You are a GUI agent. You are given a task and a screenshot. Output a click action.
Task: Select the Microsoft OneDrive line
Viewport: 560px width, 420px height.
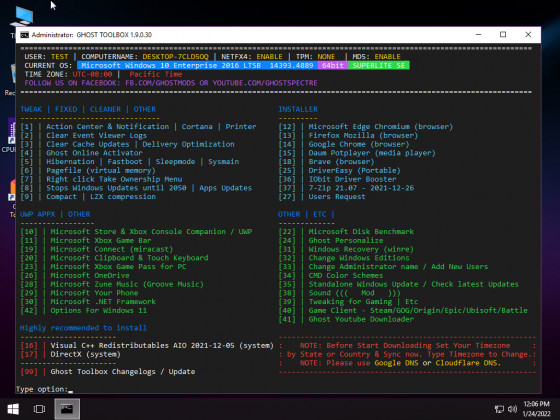click(75, 276)
